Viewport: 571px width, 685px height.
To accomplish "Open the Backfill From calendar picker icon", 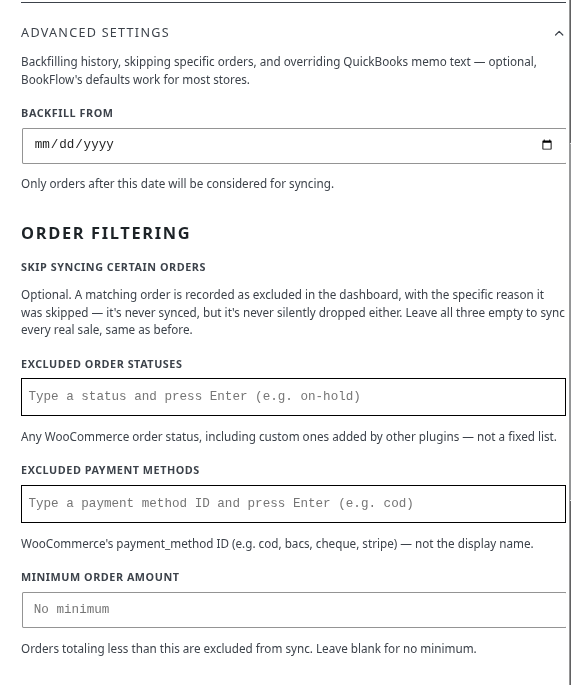I will coord(547,145).
